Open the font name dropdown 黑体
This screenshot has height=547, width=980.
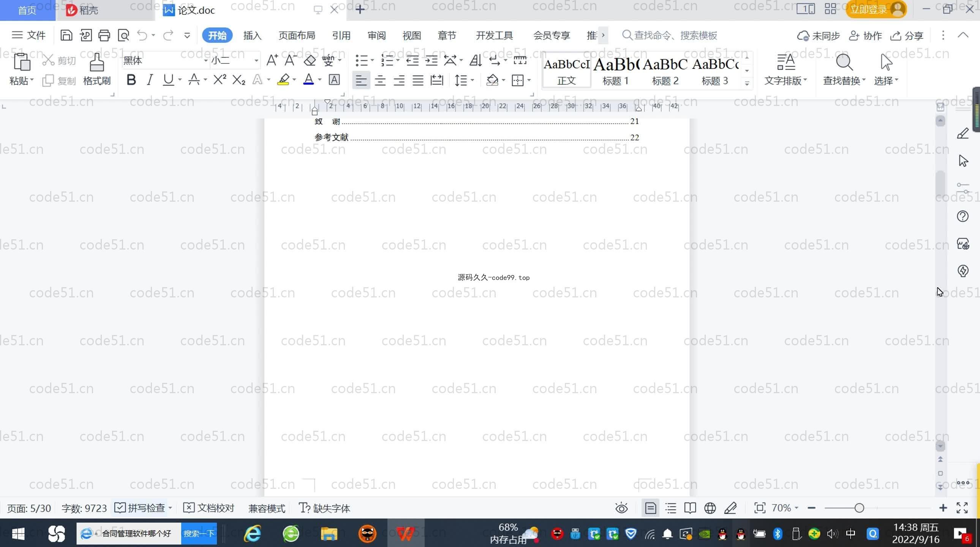(206, 60)
